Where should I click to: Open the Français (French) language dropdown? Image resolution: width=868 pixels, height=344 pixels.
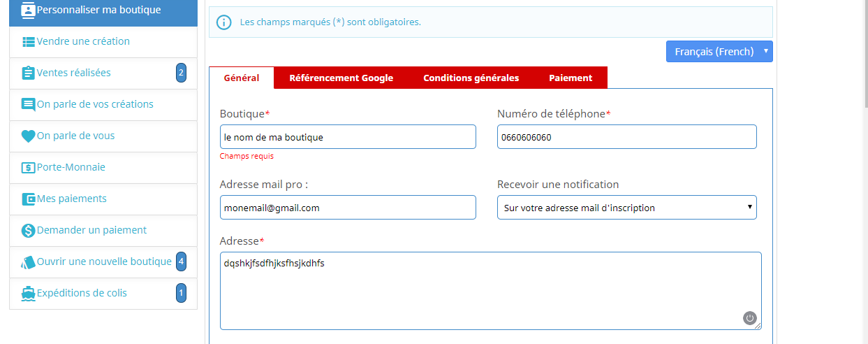(x=719, y=52)
